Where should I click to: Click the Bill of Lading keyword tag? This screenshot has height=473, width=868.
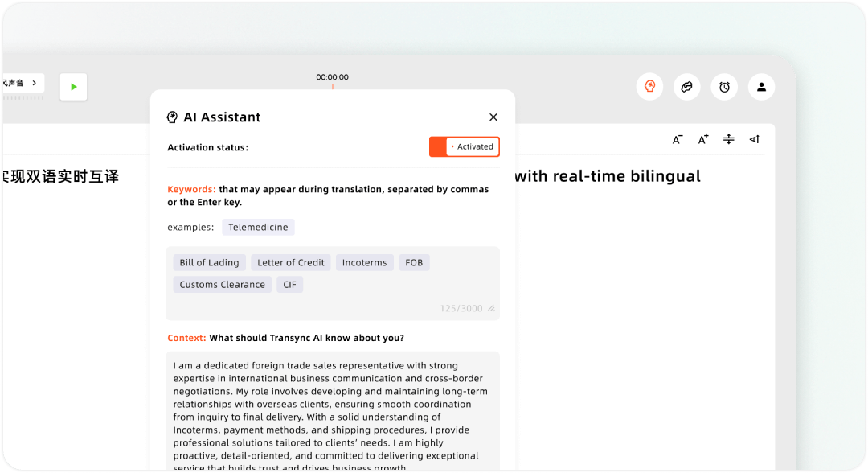[x=209, y=262]
